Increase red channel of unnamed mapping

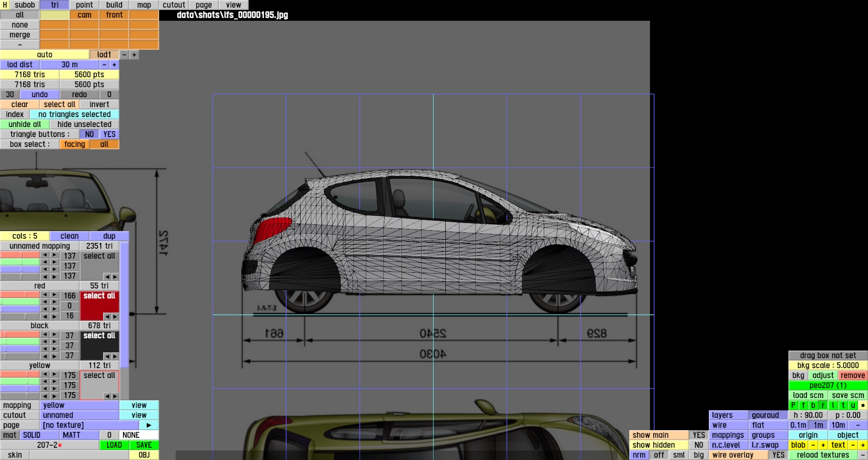[55, 255]
